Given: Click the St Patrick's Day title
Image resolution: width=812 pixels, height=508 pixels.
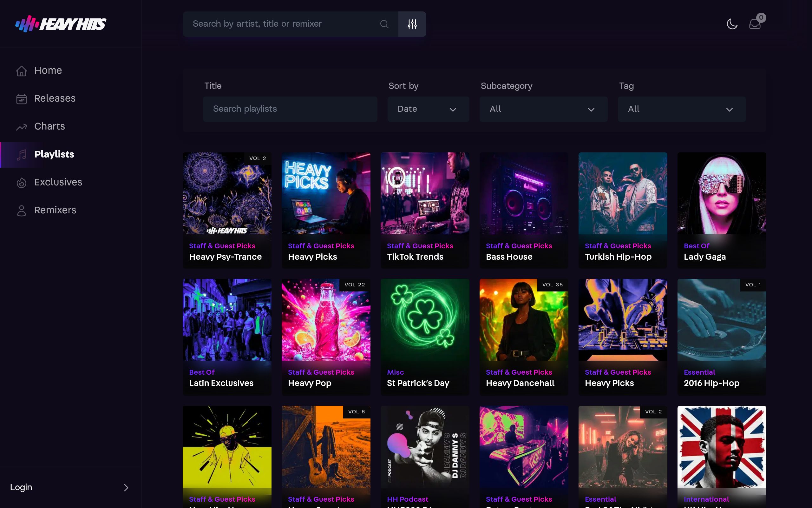Looking at the screenshot, I should click(x=418, y=383).
